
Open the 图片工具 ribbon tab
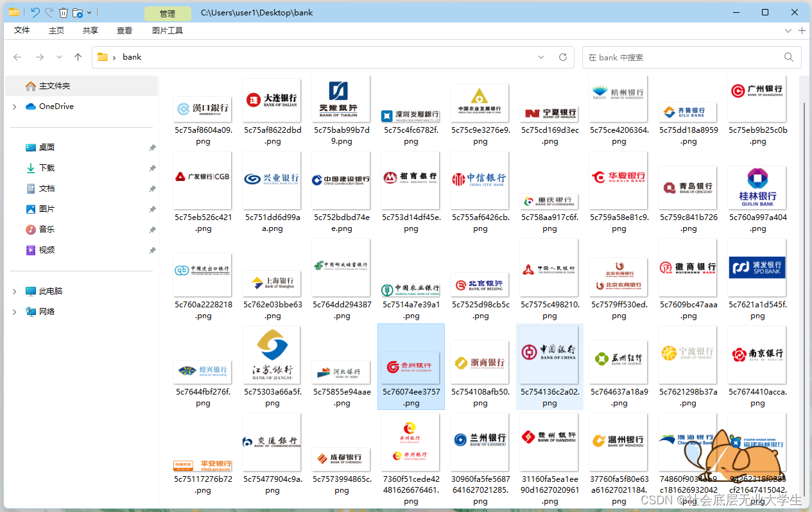(x=168, y=30)
